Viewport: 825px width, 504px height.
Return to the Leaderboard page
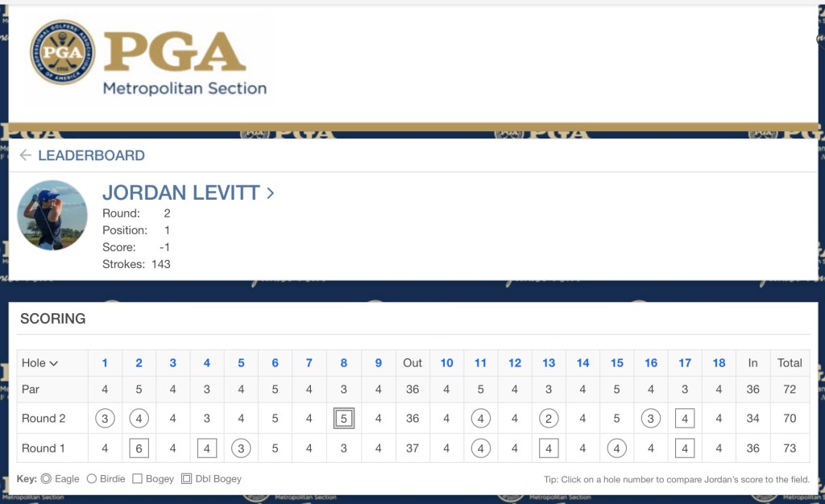click(x=91, y=155)
